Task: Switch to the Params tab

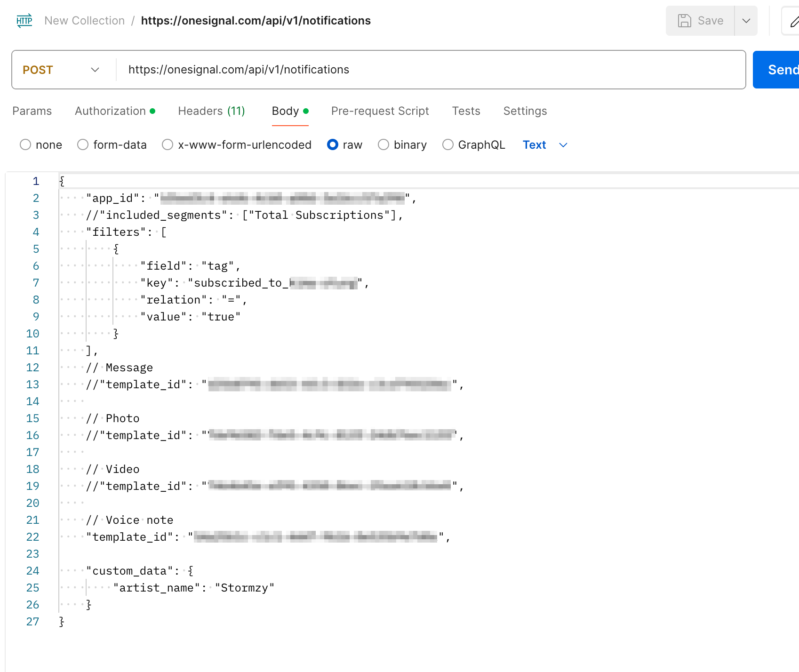Action: 32,111
